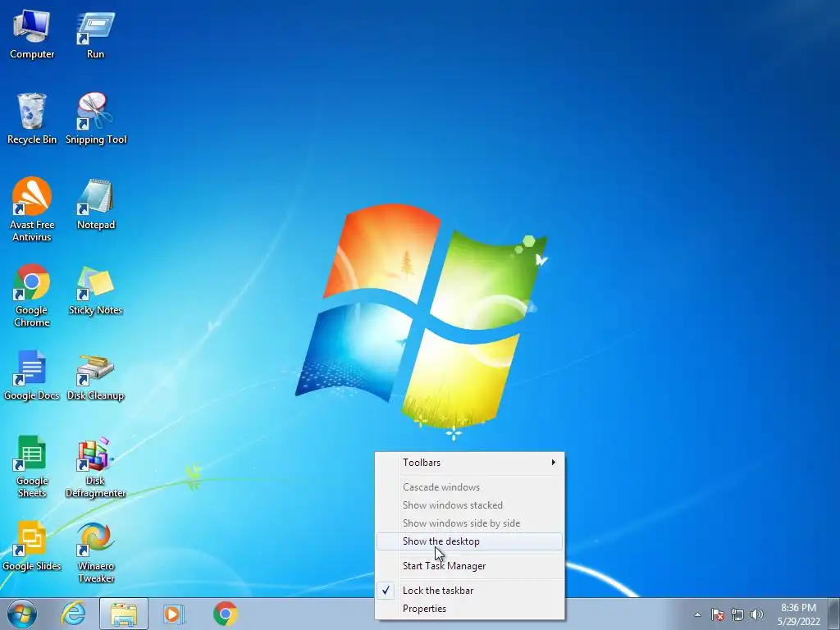Expand the Toolbars submenu
This screenshot has width=840, height=630.
click(470, 463)
